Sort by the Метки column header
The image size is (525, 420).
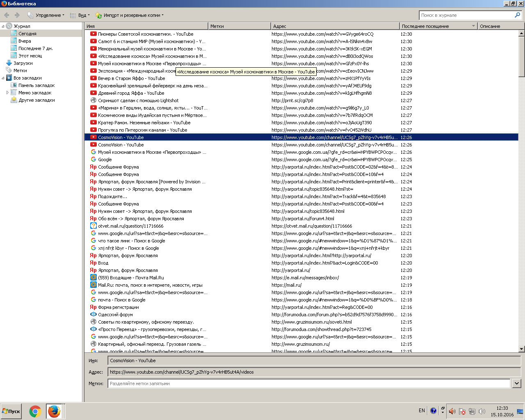[240, 26]
